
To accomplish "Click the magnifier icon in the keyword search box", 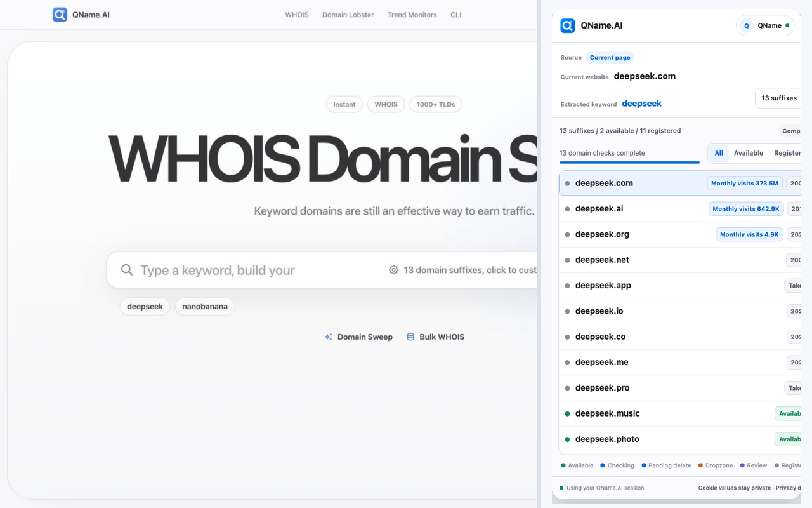I will [x=127, y=270].
